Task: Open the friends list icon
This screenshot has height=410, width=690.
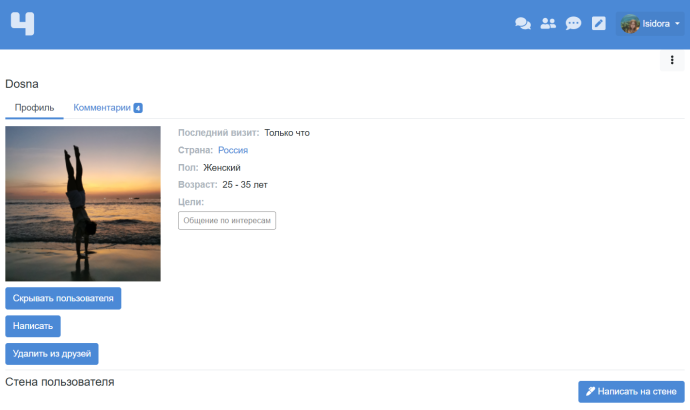Action: pos(547,23)
